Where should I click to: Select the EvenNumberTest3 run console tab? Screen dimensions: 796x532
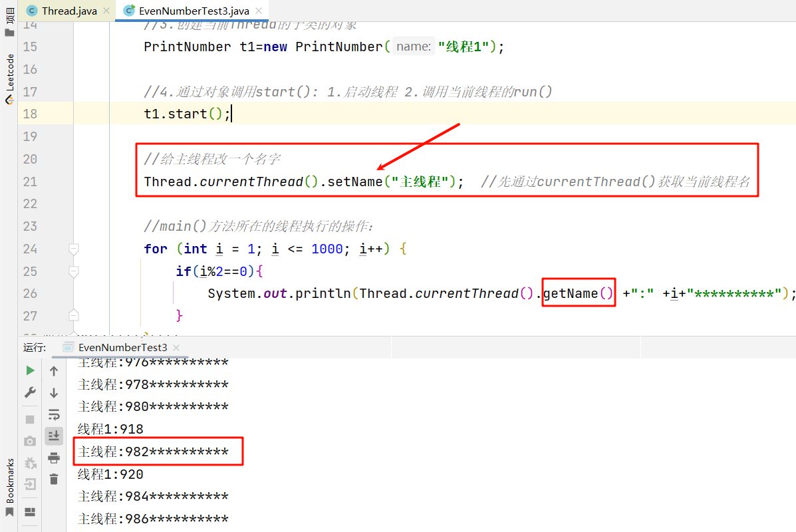coord(123,346)
